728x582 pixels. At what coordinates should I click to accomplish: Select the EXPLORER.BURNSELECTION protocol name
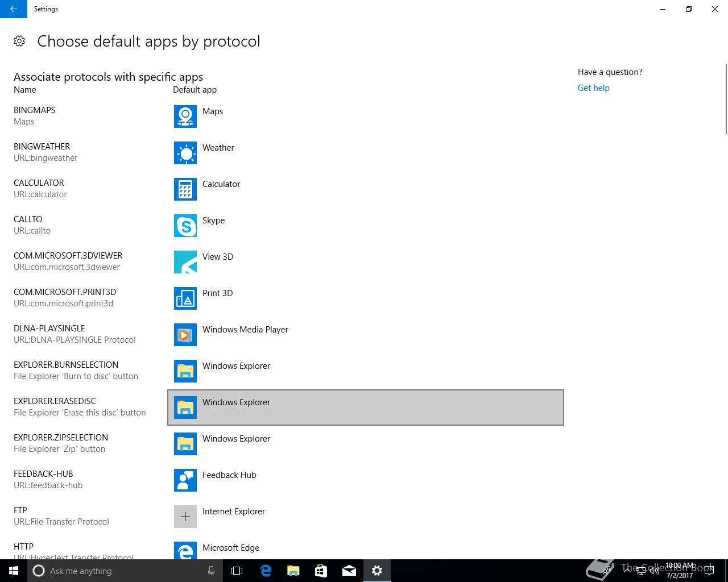66,365
